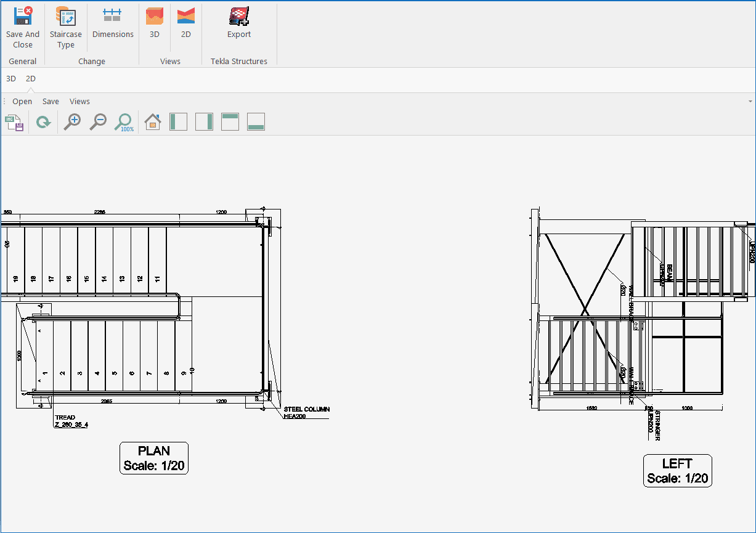Export to Tekla Structures
The height and width of the screenshot is (533, 756).
point(239,23)
